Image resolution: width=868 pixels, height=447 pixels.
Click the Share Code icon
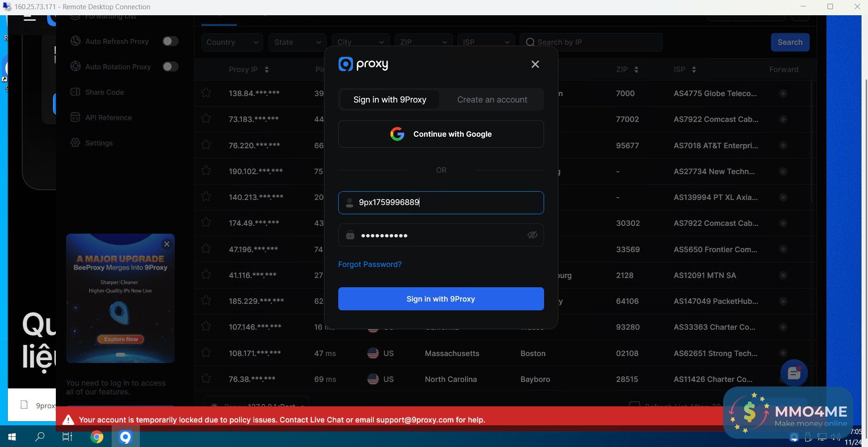point(75,92)
